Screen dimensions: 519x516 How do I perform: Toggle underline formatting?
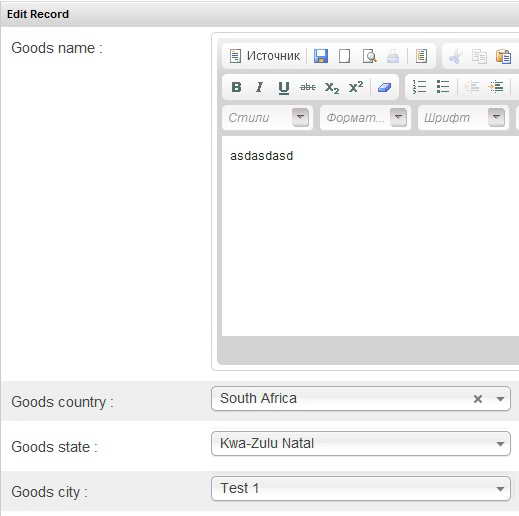pyautogui.click(x=284, y=87)
